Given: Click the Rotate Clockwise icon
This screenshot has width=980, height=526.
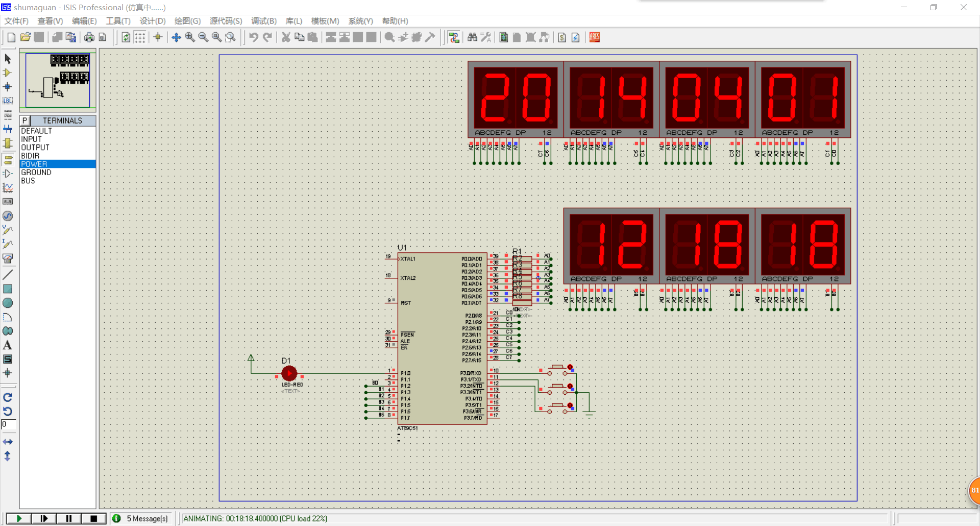Looking at the screenshot, I should [8, 397].
